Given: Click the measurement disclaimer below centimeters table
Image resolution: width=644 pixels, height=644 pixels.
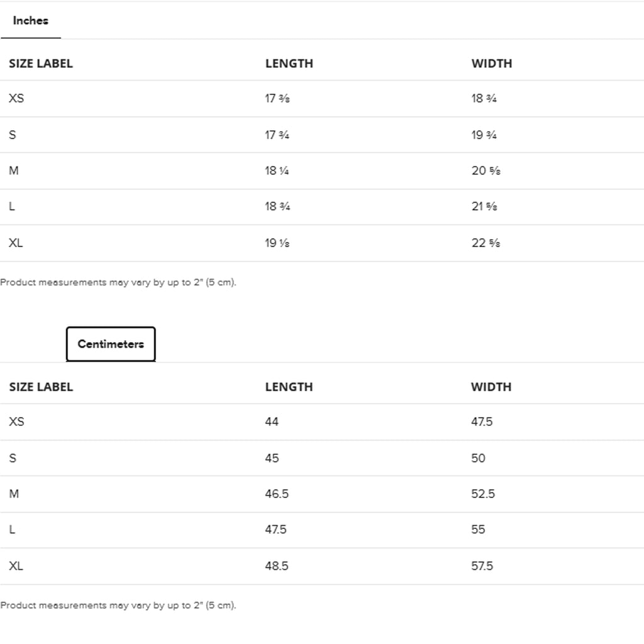Looking at the screenshot, I should pyautogui.click(x=118, y=606).
